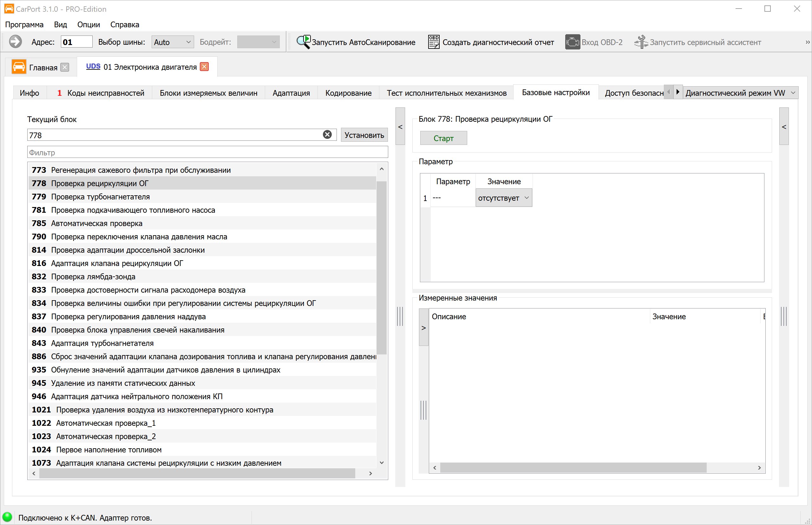Viewport: 812px width, 525px height.
Task: Close the Главная tab with its X
Action: (65, 67)
